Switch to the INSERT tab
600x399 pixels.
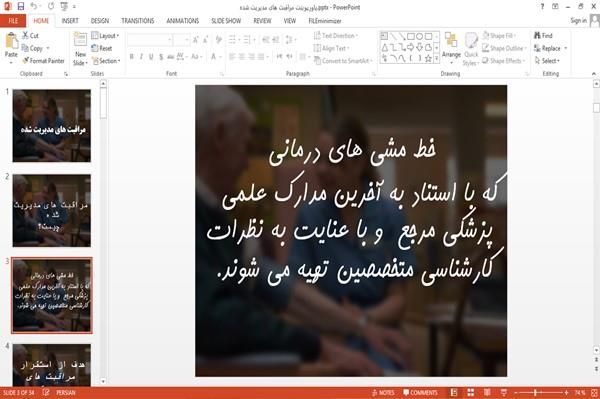70,21
